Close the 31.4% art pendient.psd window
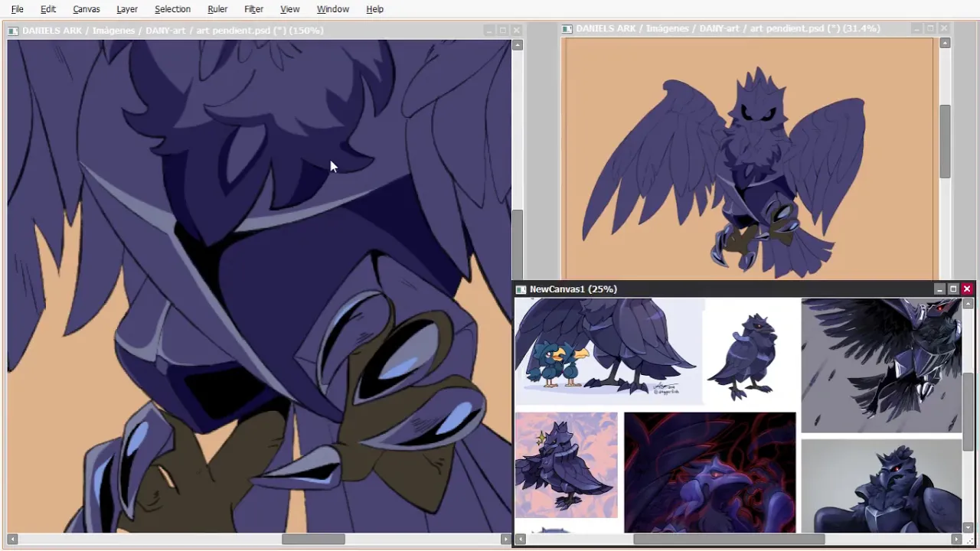The image size is (980, 551). pyautogui.click(x=944, y=28)
